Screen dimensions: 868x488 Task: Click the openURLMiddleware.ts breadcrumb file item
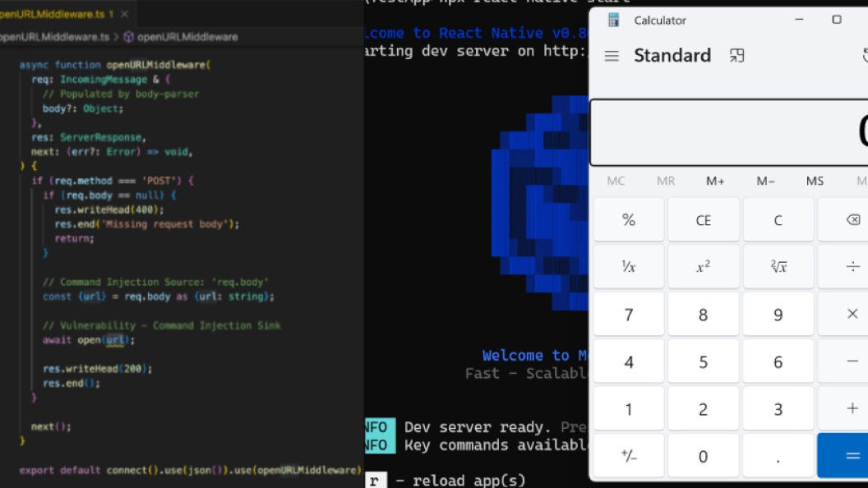[53, 37]
